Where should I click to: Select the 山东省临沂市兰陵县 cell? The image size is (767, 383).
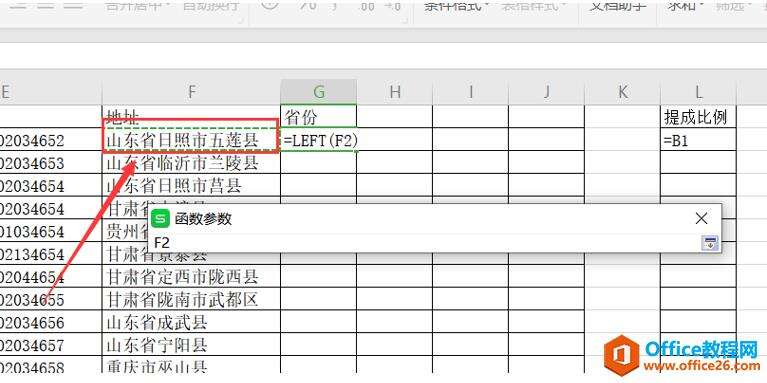coord(192,163)
